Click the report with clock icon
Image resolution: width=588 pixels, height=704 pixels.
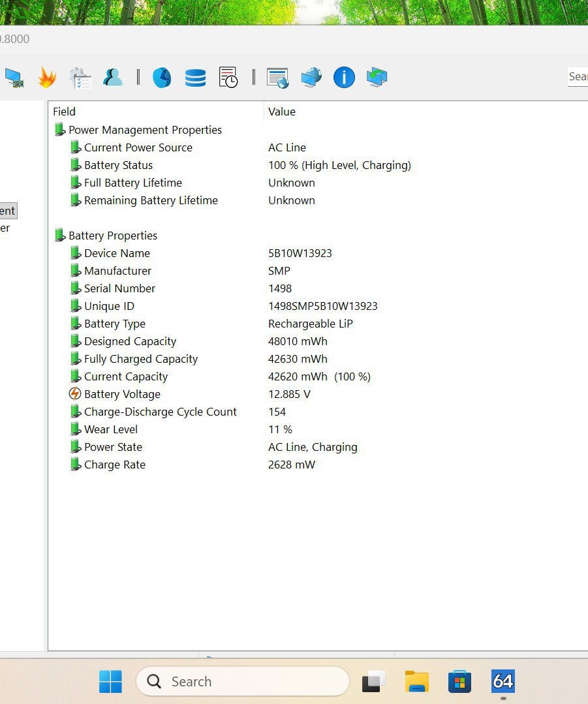click(x=228, y=78)
